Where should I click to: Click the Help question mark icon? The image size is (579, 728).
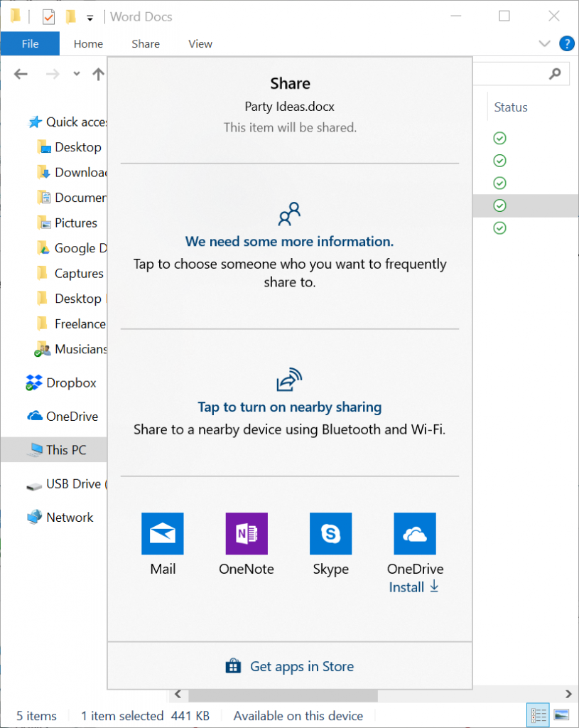[x=566, y=43]
